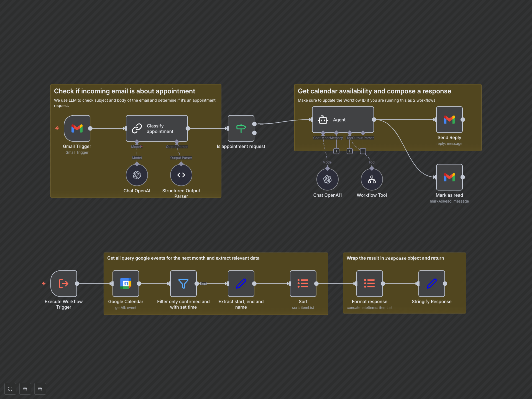
Task: Select the Agent node
Action: [343, 120]
